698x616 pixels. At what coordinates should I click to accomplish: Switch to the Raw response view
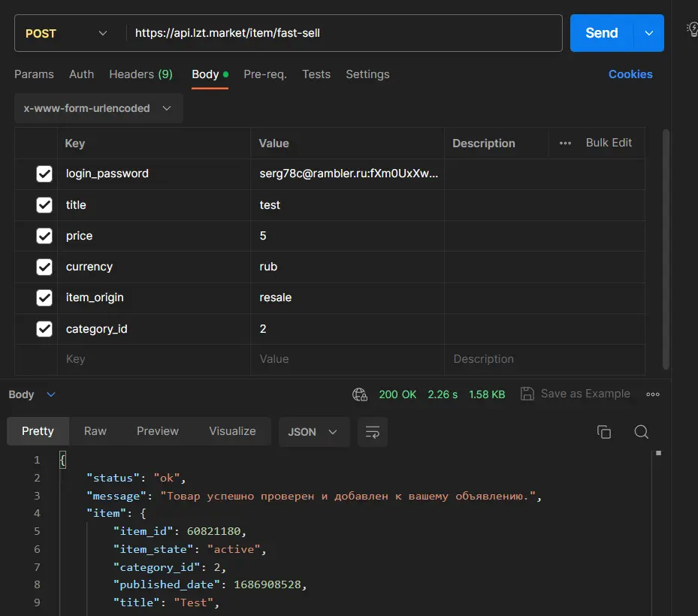pos(95,431)
